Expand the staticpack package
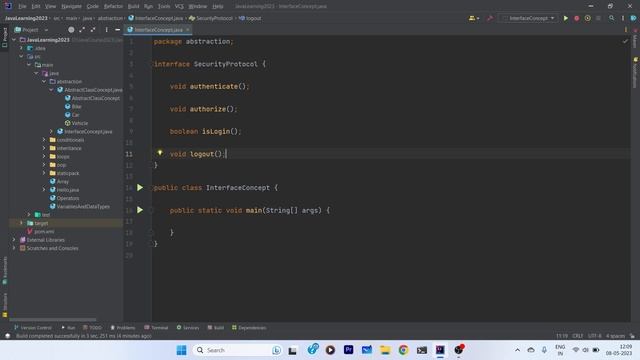 coord(44,173)
